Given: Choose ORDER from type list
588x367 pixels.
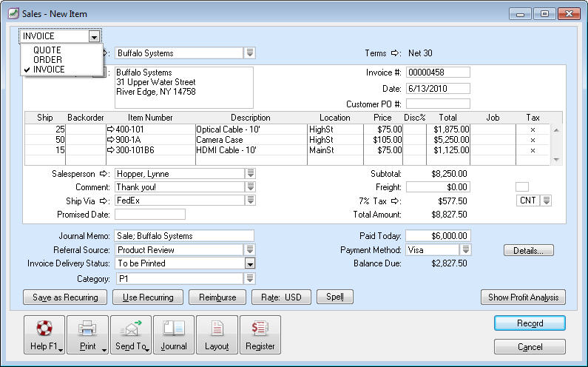Looking at the screenshot, I should [x=47, y=60].
